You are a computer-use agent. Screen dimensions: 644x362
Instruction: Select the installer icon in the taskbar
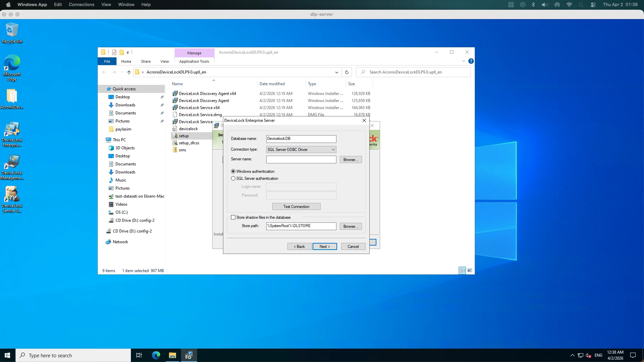pyautogui.click(x=189, y=355)
